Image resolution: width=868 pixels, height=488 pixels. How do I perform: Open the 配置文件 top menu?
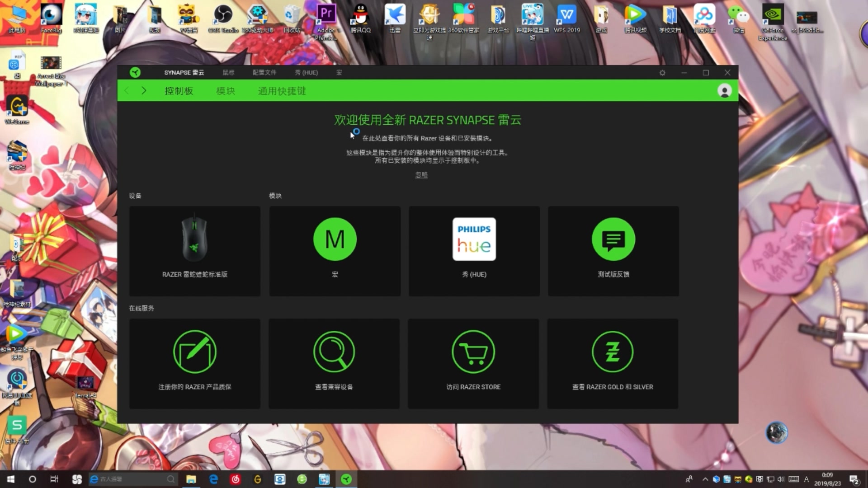click(264, 72)
